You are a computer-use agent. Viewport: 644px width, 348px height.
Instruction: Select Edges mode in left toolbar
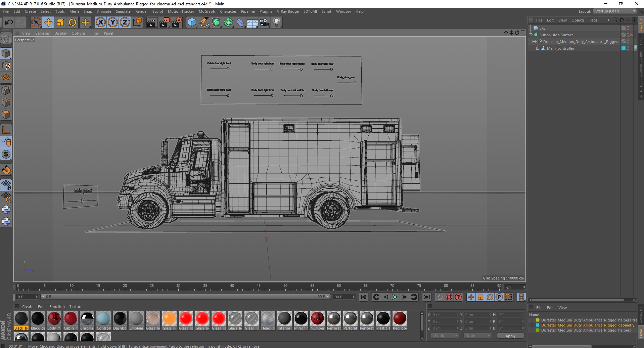(6, 102)
